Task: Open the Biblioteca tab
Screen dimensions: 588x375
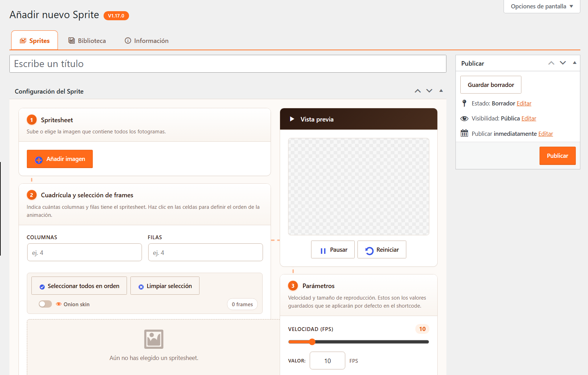Action: click(87, 41)
